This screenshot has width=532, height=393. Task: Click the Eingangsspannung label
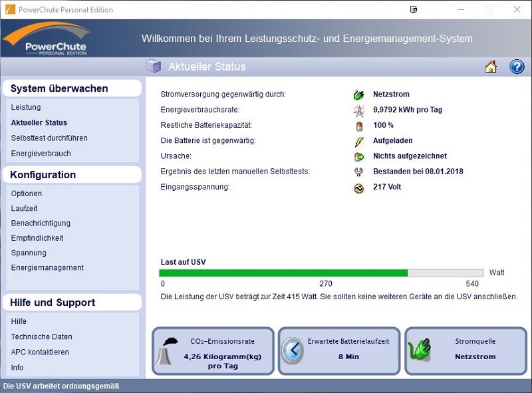coord(195,187)
